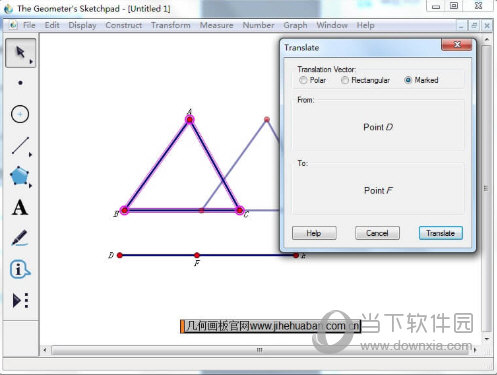Select the Compass circle tool
Image resolution: width=497 pixels, height=375 pixels.
[x=20, y=114]
